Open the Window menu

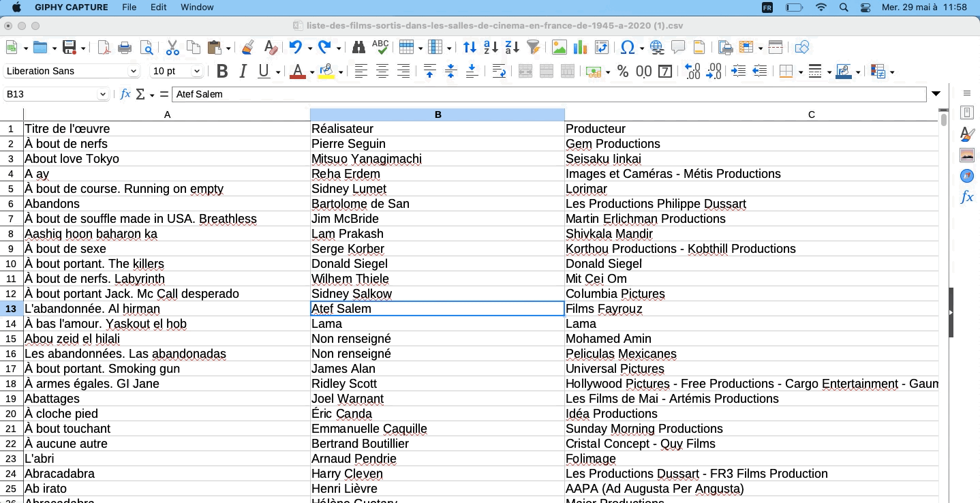(197, 7)
